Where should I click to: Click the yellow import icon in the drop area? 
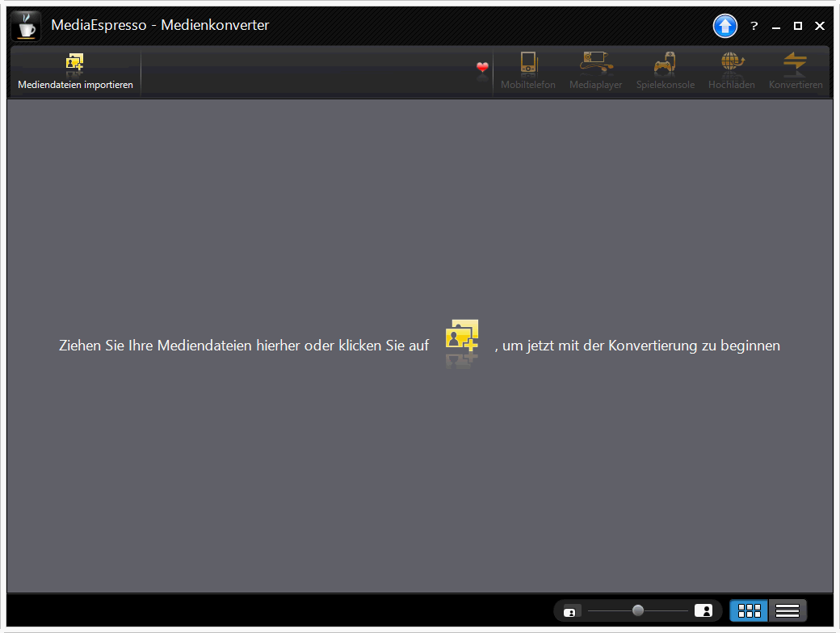point(462,336)
